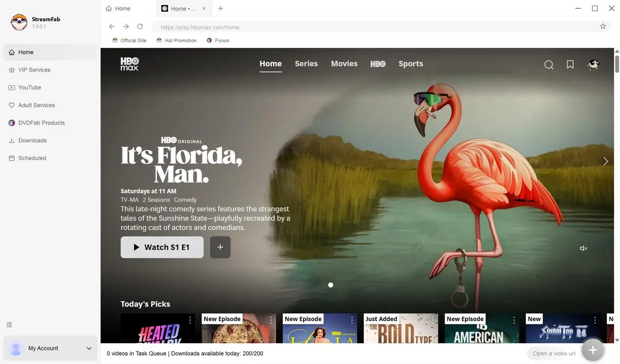Open the HBO Max profile avatar

[593, 65]
